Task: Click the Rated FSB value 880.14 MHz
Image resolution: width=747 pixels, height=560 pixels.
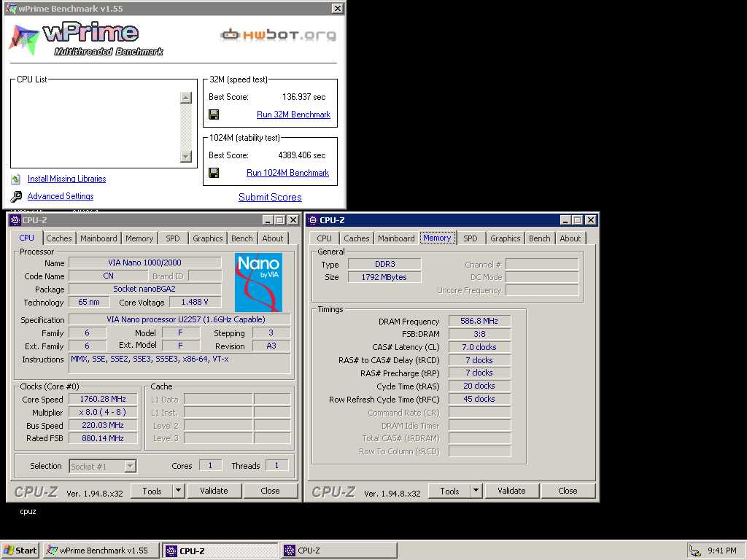Action: point(103,438)
